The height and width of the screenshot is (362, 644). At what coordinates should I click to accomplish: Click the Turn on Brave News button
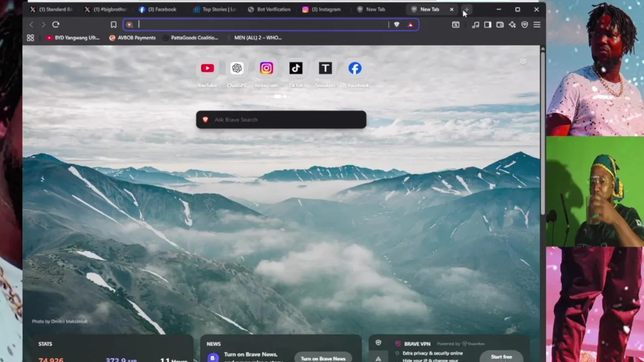[x=323, y=358]
